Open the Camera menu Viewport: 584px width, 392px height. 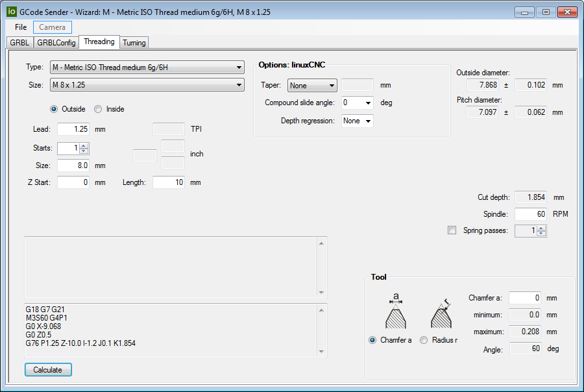(x=52, y=27)
